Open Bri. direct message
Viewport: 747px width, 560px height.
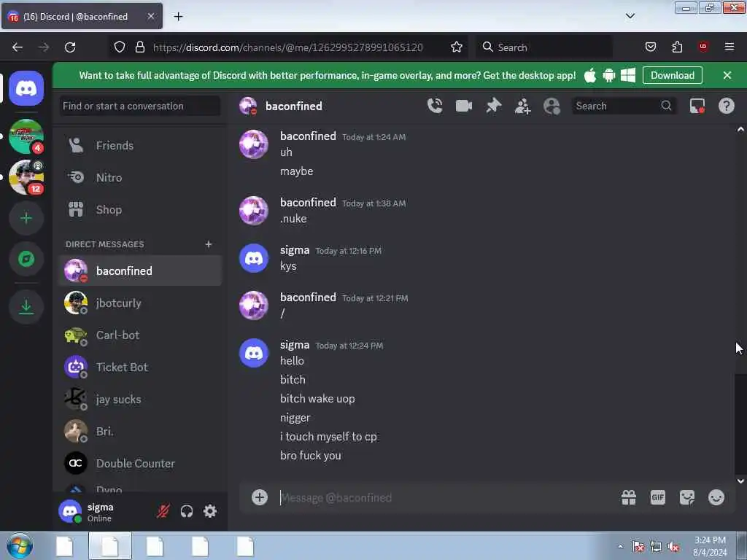pyautogui.click(x=140, y=431)
